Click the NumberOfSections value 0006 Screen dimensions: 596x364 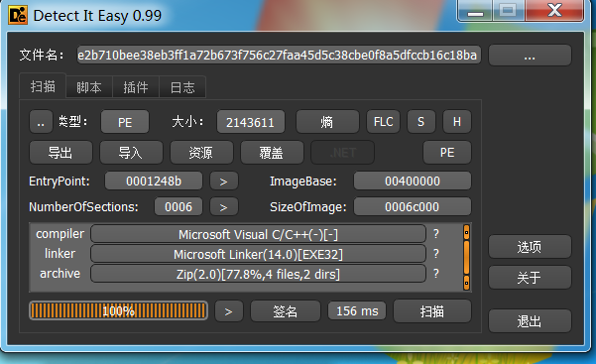point(179,207)
